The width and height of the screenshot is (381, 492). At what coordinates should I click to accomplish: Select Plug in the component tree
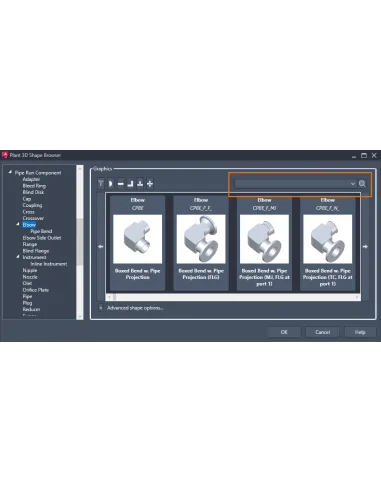[x=27, y=303]
